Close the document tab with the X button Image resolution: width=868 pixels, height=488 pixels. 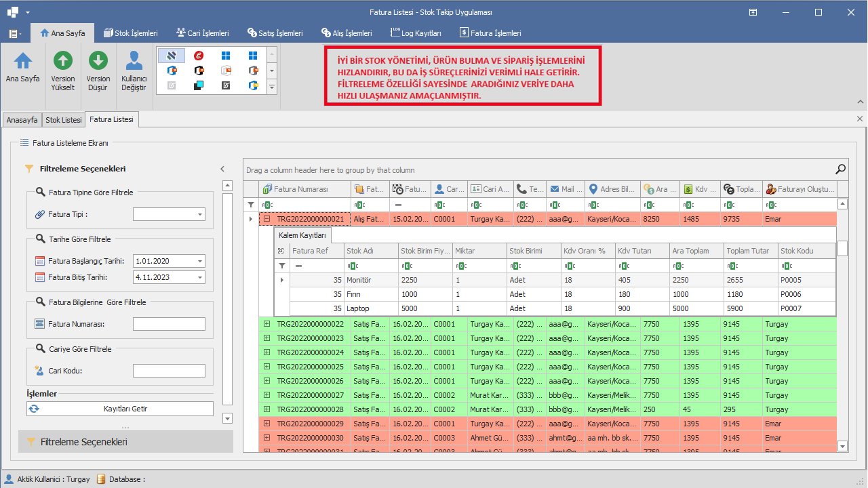tap(860, 119)
